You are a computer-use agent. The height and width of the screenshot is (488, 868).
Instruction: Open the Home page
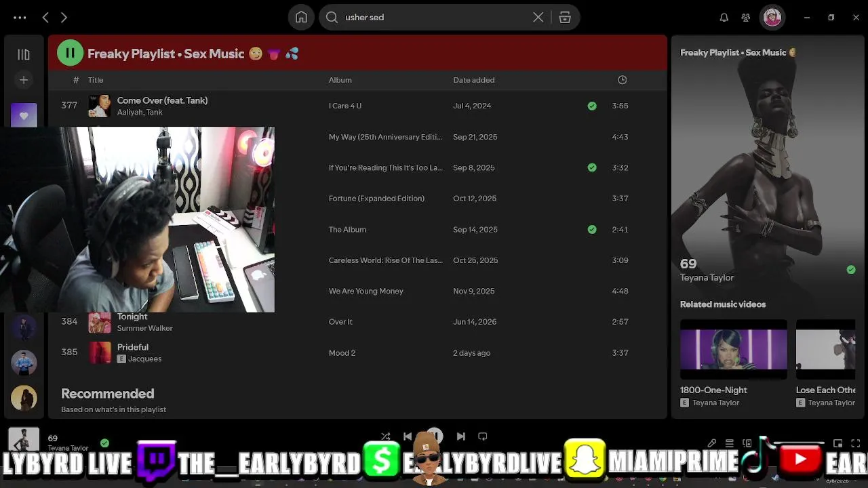click(x=301, y=18)
